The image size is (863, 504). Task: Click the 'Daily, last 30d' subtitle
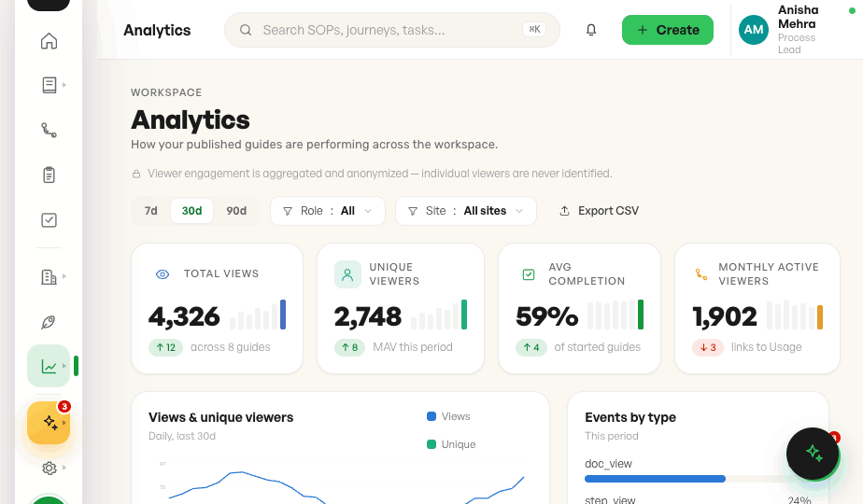(x=181, y=436)
